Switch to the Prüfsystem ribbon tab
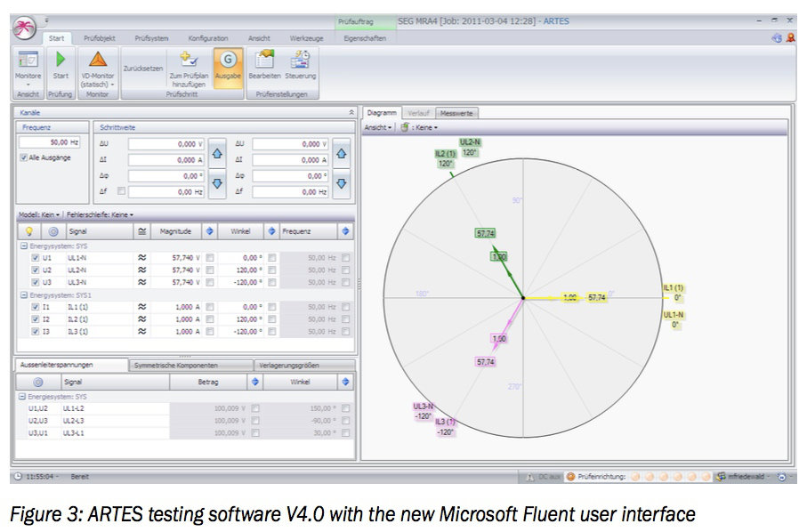This screenshot has height=532, width=807. (151, 38)
